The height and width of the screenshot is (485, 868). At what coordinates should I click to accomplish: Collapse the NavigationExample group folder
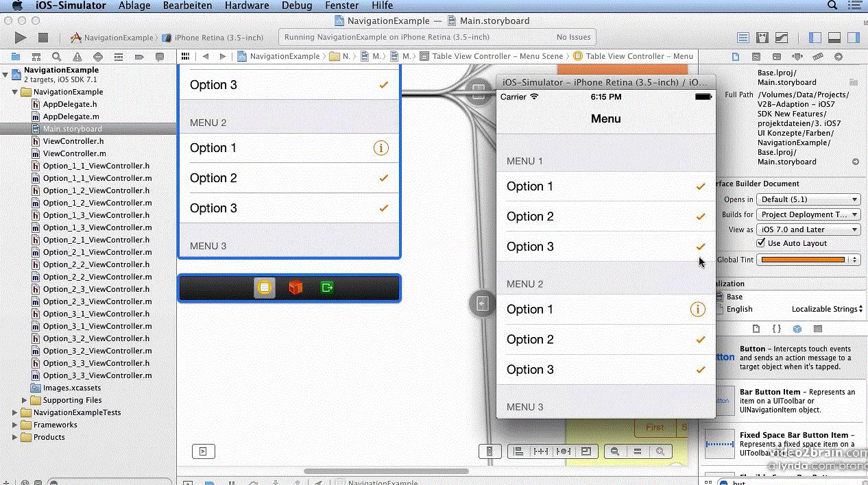pyautogui.click(x=15, y=92)
